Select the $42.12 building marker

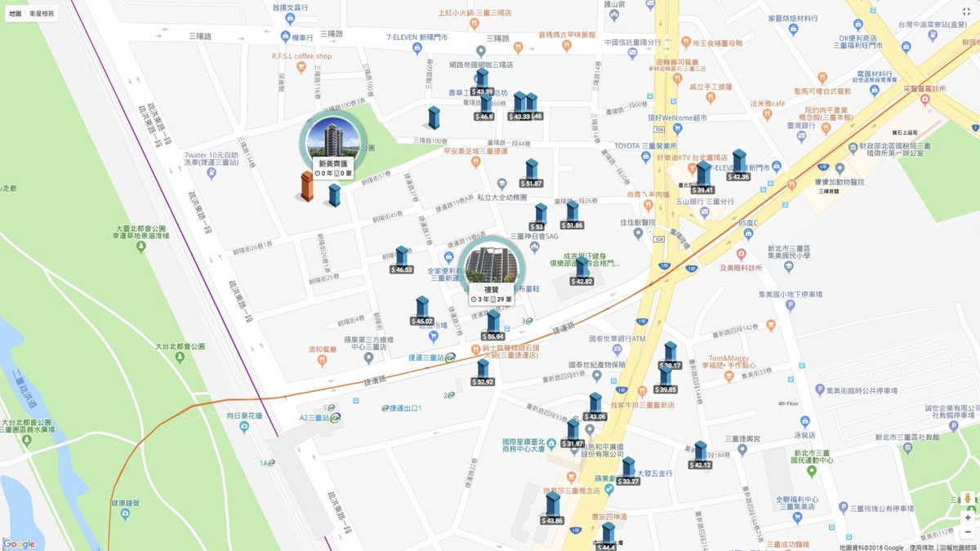click(700, 455)
